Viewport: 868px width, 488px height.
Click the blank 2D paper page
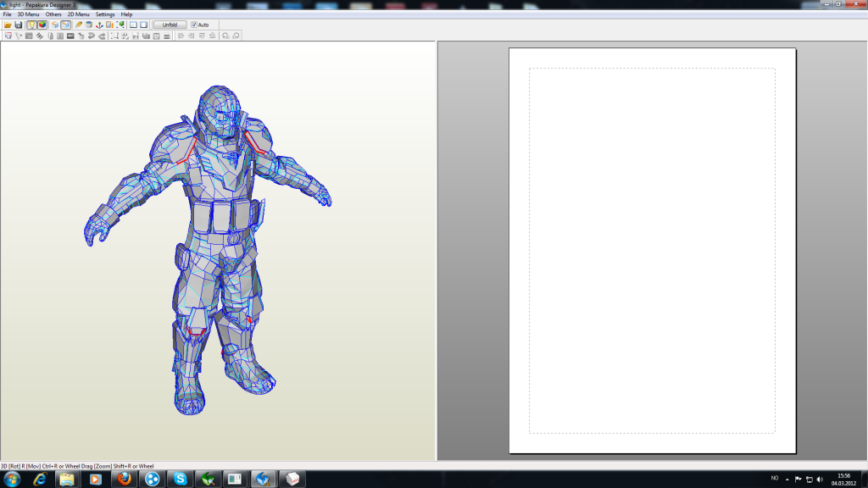point(652,251)
